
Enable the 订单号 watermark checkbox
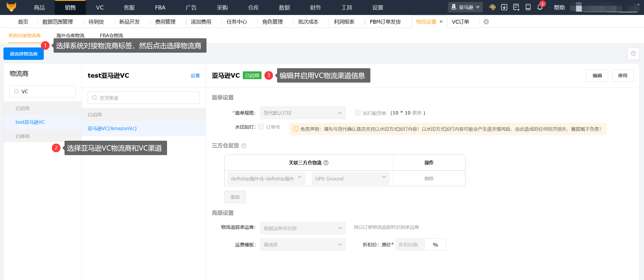(261, 127)
